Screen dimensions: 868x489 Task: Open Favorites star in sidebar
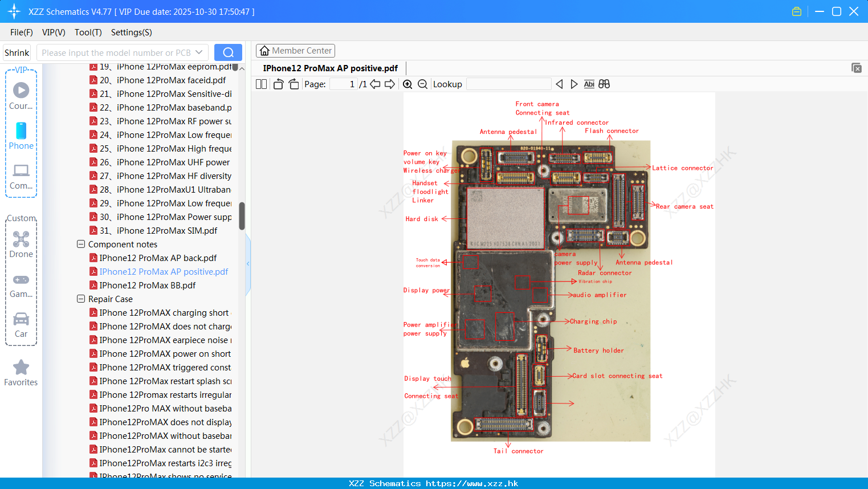tap(21, 373)
